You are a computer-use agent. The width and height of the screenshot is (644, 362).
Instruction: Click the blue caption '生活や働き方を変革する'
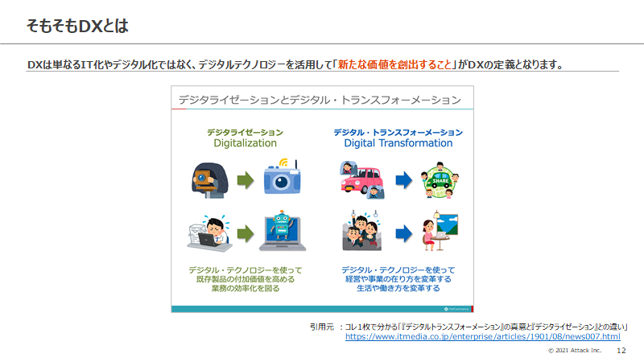pyautogui.click(x=398, y=288)
